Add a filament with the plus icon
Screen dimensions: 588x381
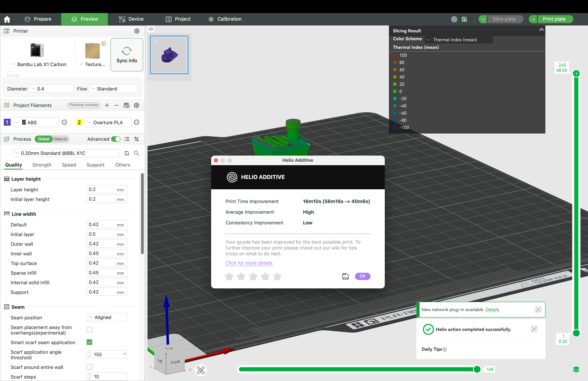pos(107,105)
